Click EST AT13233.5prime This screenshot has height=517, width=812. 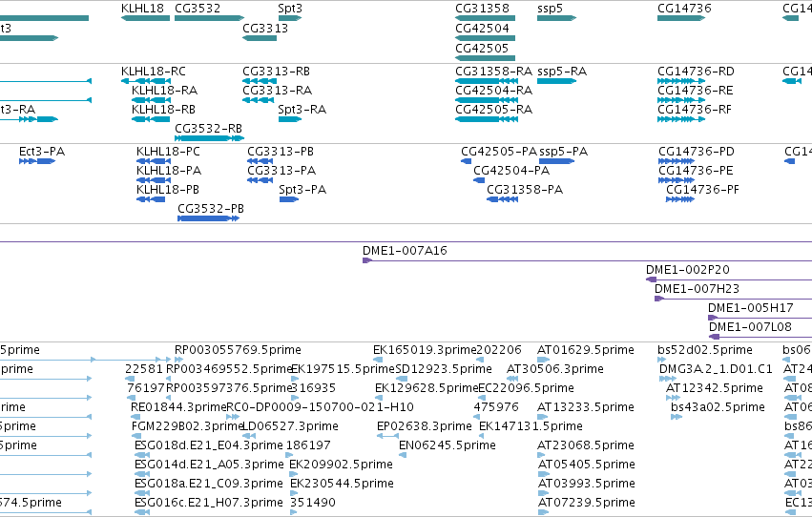coord(542,417)
